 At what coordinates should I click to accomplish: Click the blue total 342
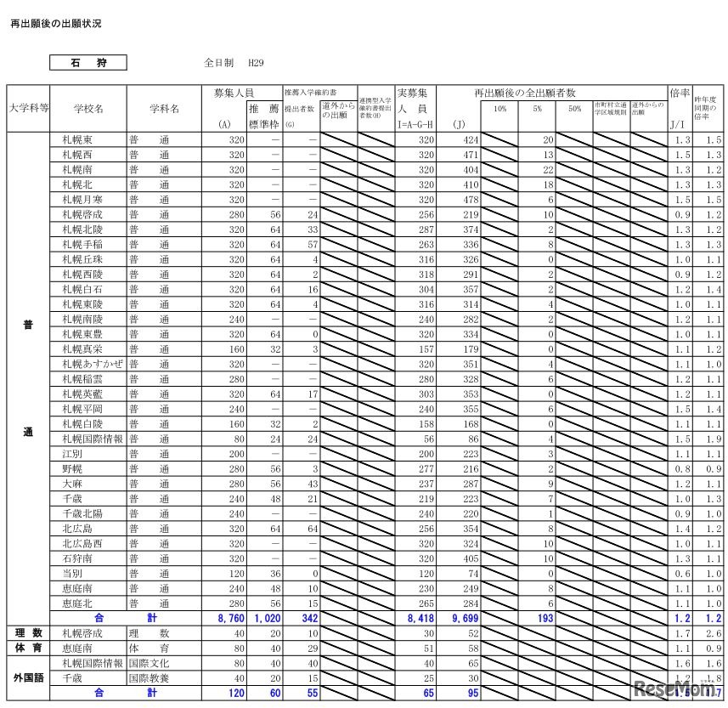pos(310,619)
